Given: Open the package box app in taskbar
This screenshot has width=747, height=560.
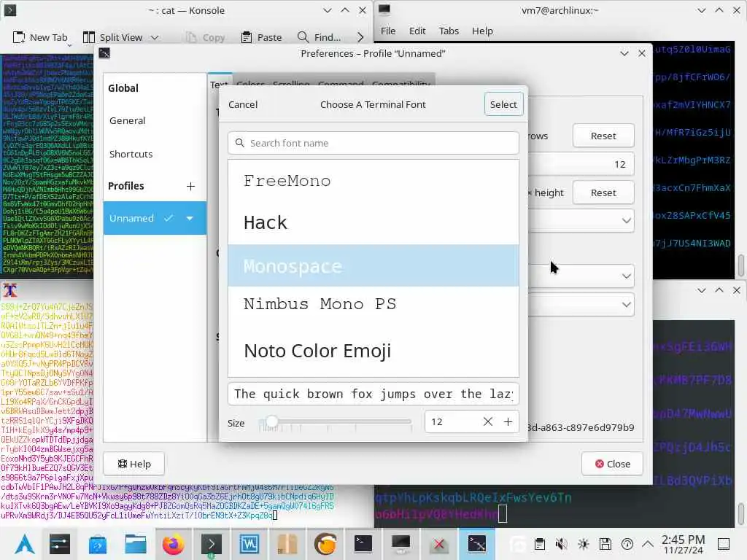Looking at the screenshot, I should tap(287, 544).
